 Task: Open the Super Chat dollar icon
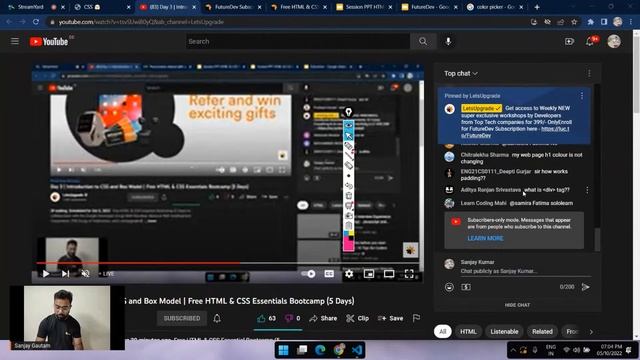click(x=466, y=287)
